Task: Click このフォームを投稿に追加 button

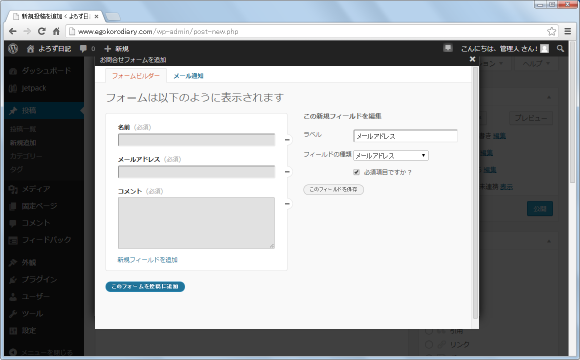Action: [x=145, y=287]
